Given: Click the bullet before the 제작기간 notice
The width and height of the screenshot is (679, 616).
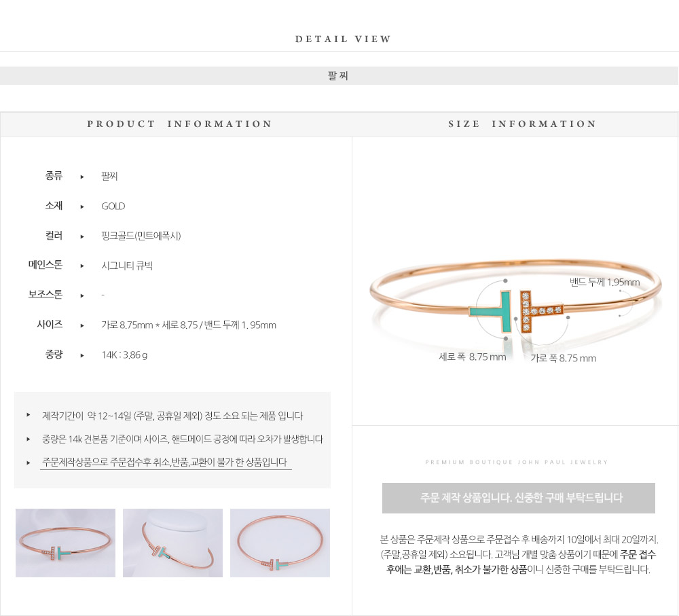Looking at the screenshot, I should tap(28, 415).
